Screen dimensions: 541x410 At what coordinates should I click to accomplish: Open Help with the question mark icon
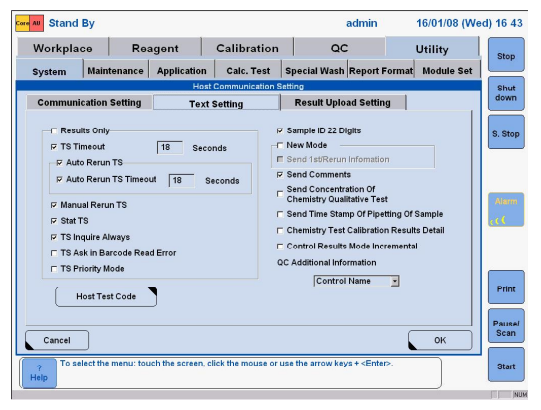click(39, 373)
